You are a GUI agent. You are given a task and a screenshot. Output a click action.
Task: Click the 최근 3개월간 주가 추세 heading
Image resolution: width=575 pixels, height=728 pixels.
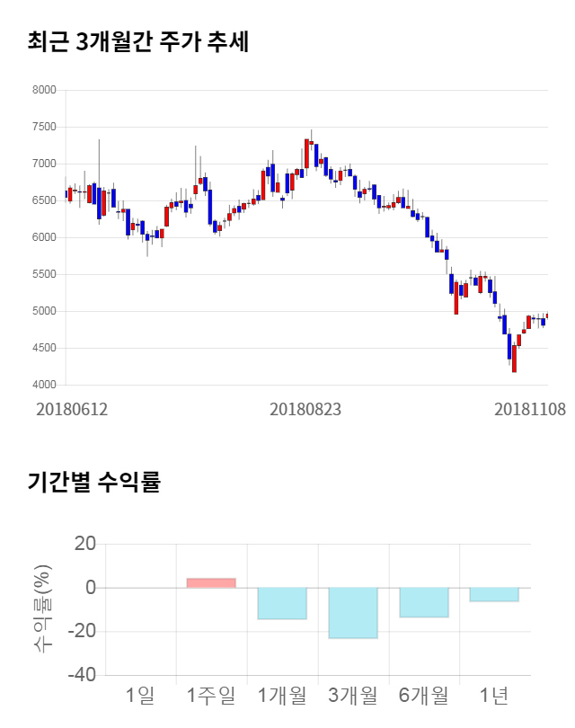(x=138, y=41)
